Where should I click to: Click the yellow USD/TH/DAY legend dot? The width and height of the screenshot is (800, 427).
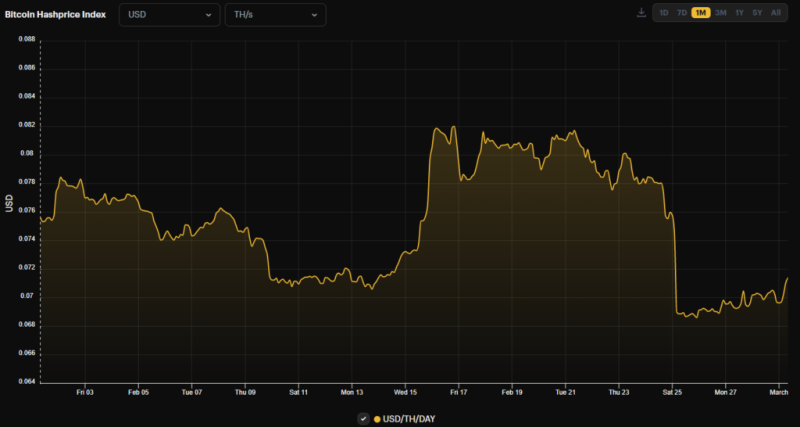coord(377,418)
